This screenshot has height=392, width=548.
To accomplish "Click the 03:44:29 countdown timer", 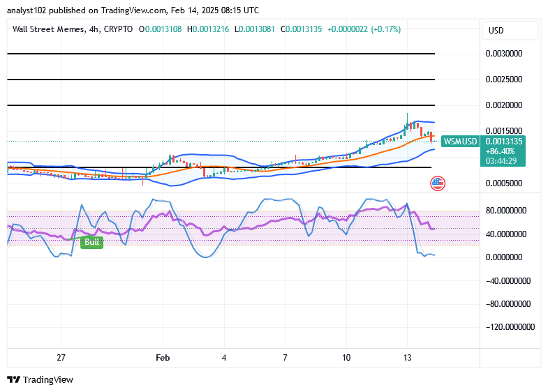I will click(501, 161).
